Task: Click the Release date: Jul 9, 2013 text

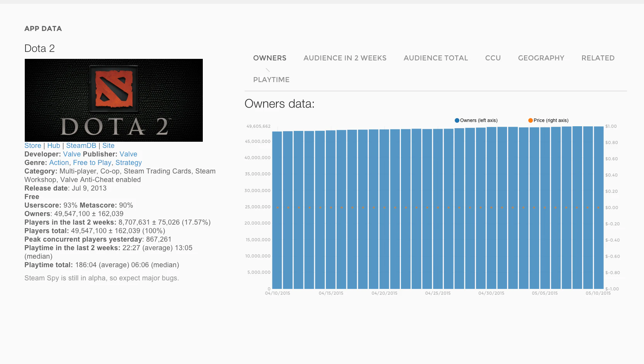Action: pyautogui.click(x=65, y=188)
